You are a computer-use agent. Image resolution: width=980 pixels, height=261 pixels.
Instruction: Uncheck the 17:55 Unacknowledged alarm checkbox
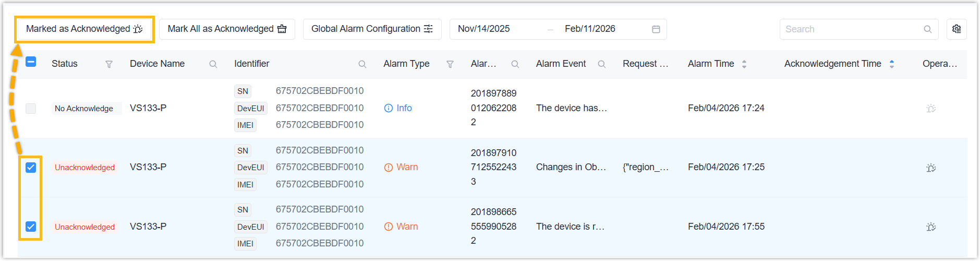click(x=31, y=227)
